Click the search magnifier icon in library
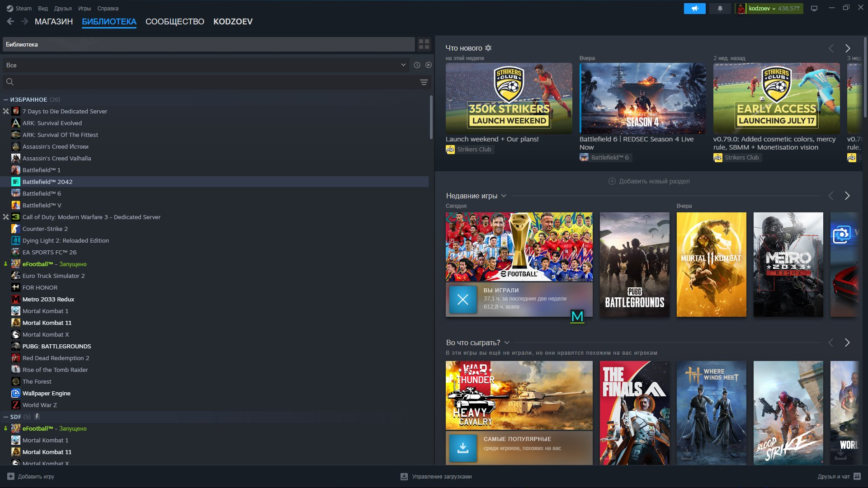This screenshot has height=488, width=868. [10, 82]
